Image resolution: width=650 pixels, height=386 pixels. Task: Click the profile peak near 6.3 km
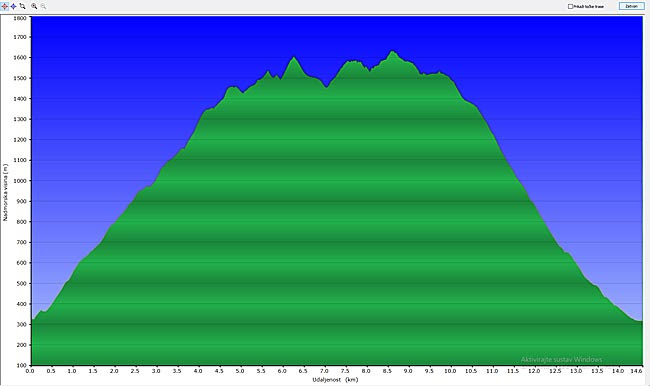coord(293,57)
